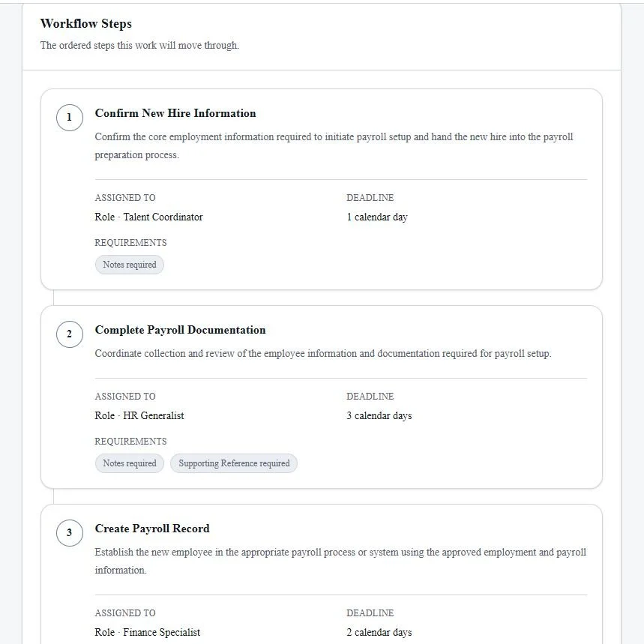This screenshot has height=644, width=644.
Task: Click the ASSIGNED TO label in step 3
Action: pos(125,613)
